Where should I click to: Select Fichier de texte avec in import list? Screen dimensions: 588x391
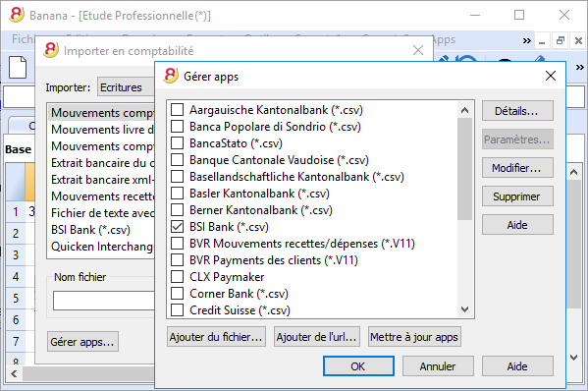101,213
